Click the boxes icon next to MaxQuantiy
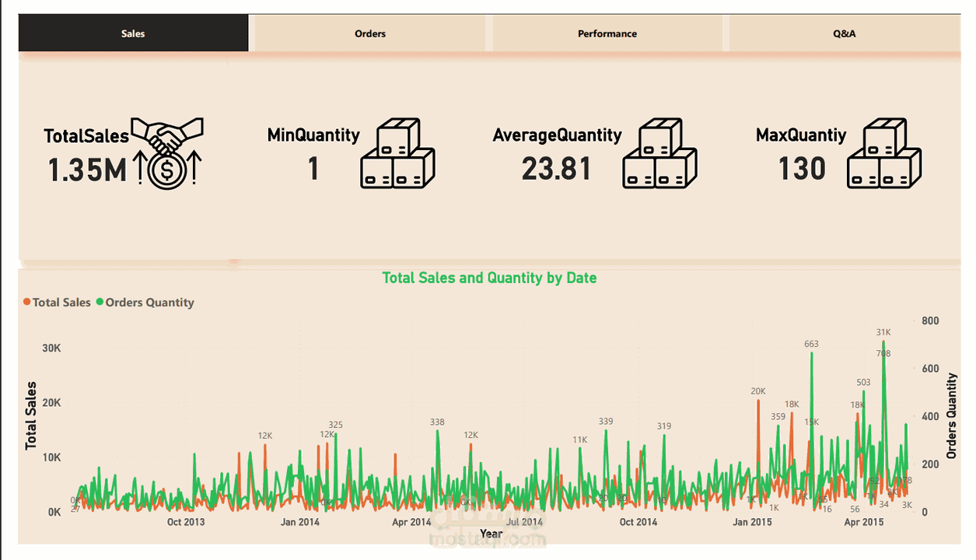 [884, 153]
